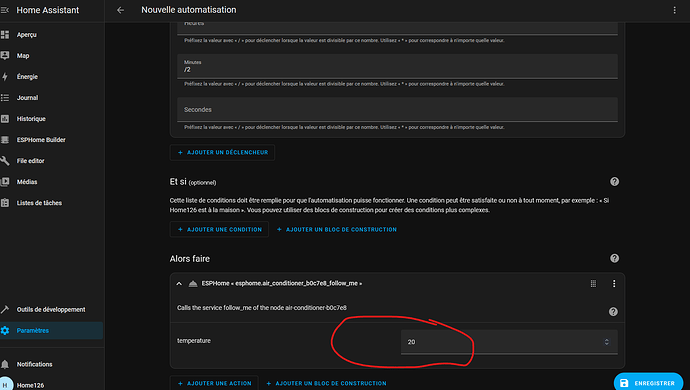Screen dimensions: 690x390
Task: Click the temperature field showing 20
Action: point(509,342)
